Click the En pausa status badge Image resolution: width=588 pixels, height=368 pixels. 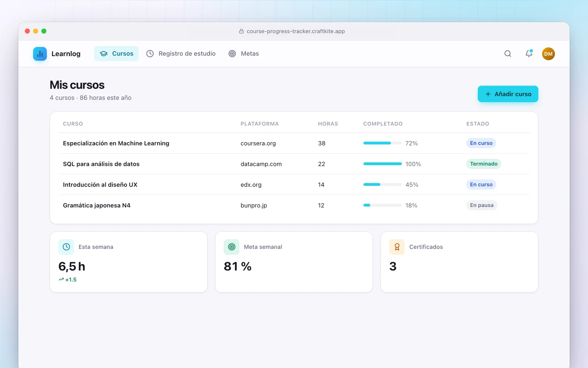pyautogui.click(x=482, y=205)
